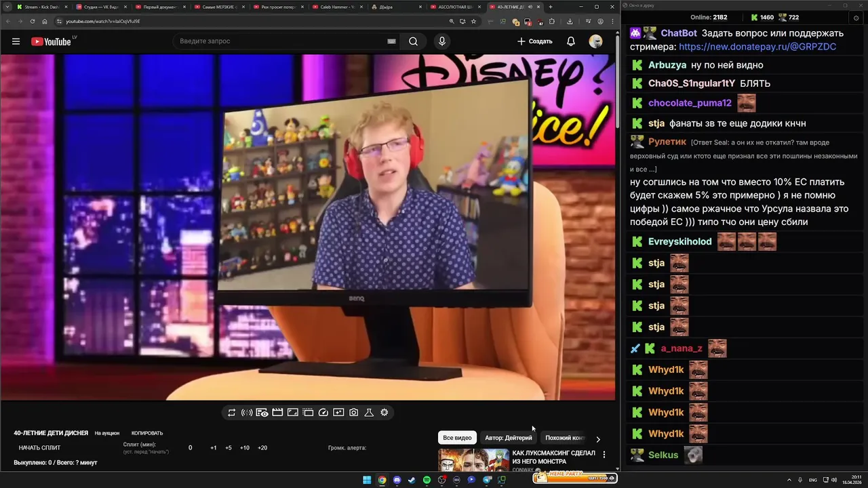Click the Создать create button

pos(535,41)
